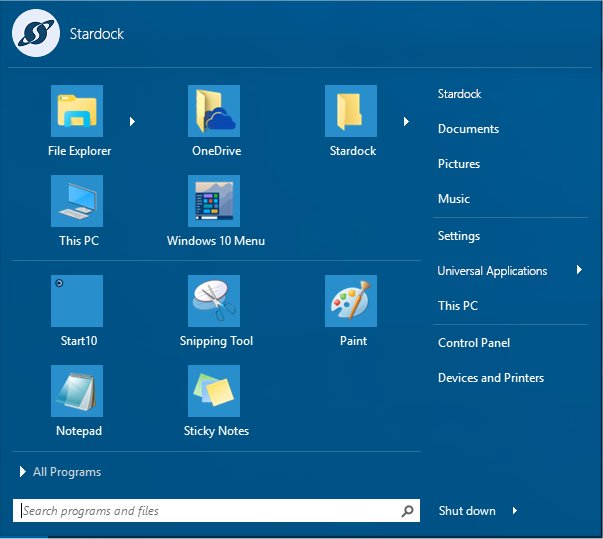Screen dimensions: 603x539
Task: Open the OneDrive folder icon
Action: point(214,111)
